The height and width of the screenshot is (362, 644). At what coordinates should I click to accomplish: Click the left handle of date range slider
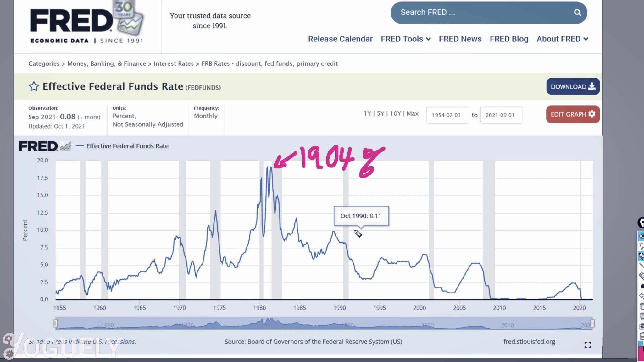tap(55, 323)
